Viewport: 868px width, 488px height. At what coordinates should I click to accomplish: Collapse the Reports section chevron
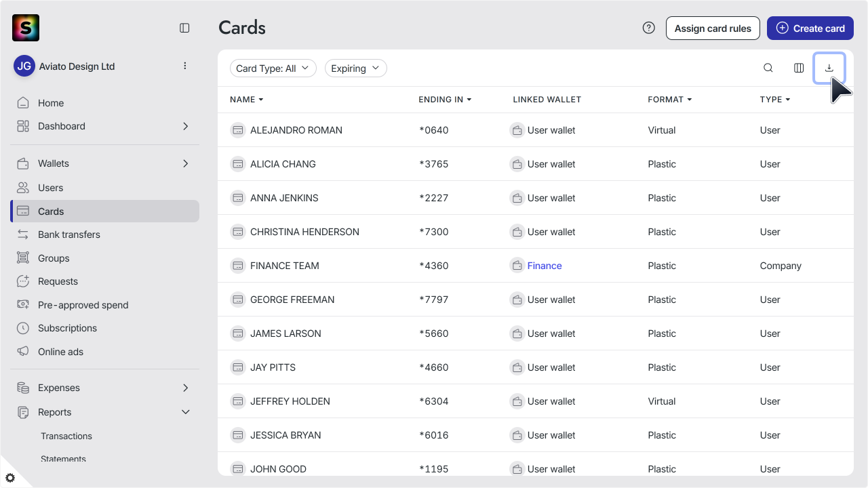(x=186, y=412)
